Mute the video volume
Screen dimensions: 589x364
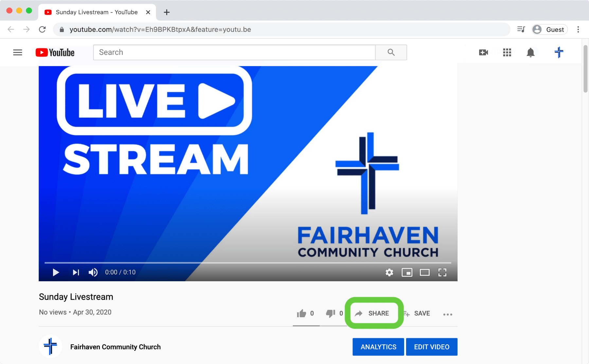click(93, 272)
